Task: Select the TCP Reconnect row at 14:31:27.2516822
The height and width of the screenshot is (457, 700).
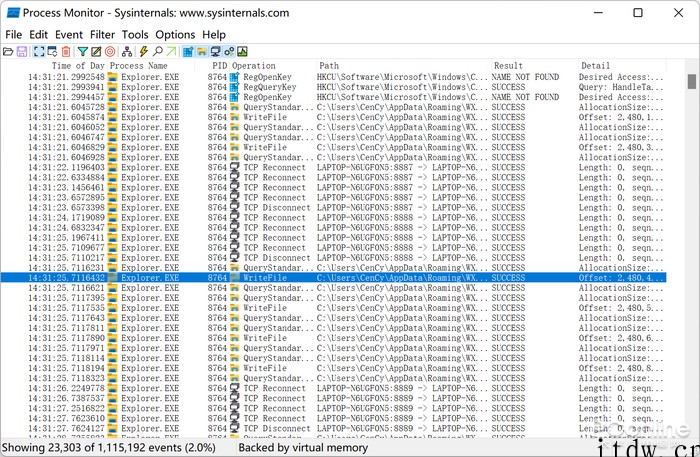Action: coord(333,408)
